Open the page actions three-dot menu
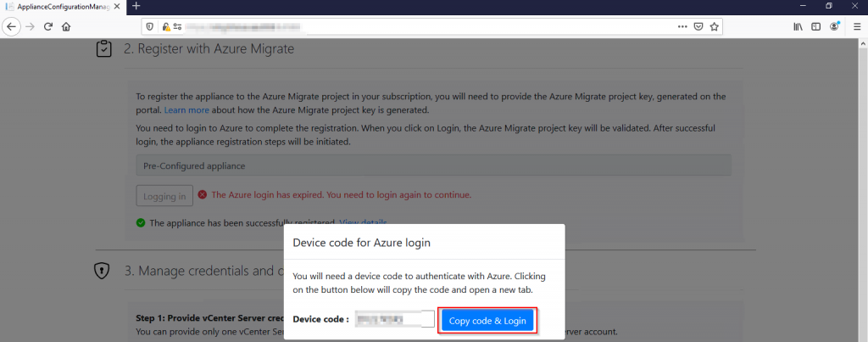 [682, 26]
